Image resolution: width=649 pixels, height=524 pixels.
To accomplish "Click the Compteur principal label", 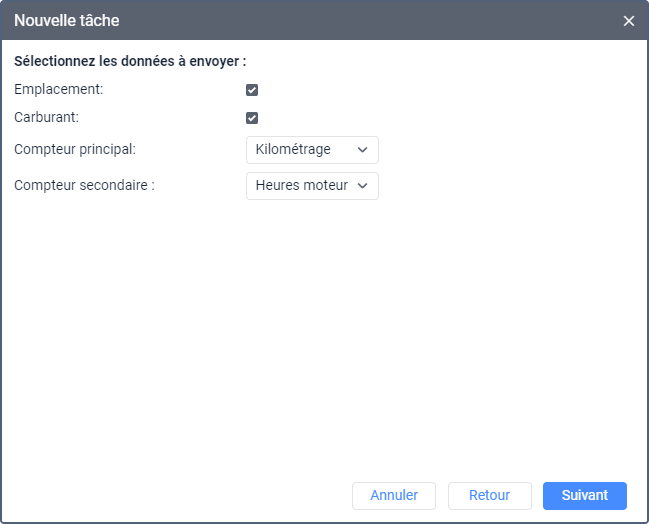I will coord(75,149).
